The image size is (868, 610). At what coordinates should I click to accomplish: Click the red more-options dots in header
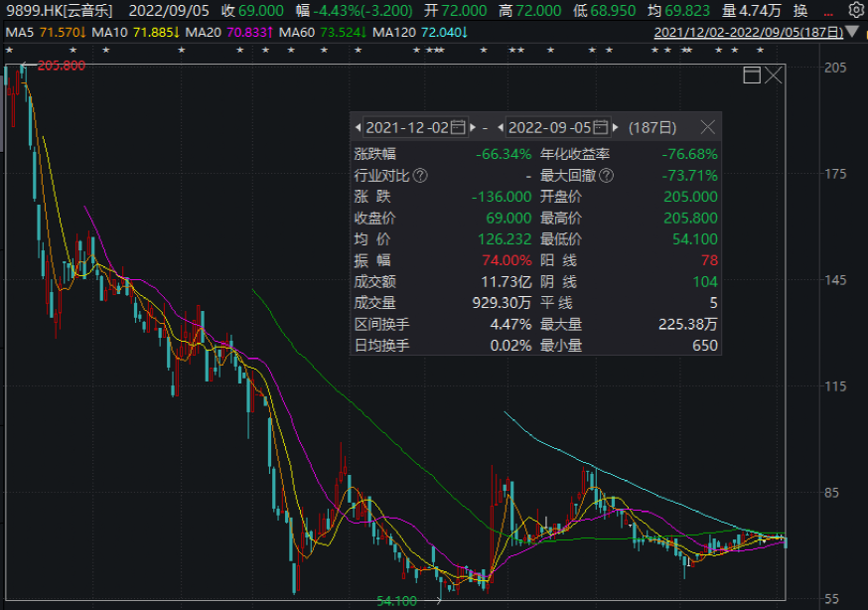[828, 12]
